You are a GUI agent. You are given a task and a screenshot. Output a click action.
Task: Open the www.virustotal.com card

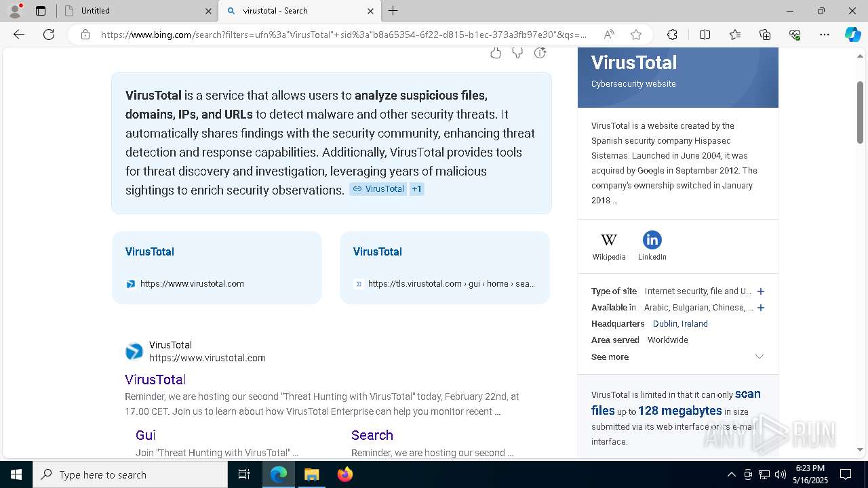[217, 268]
